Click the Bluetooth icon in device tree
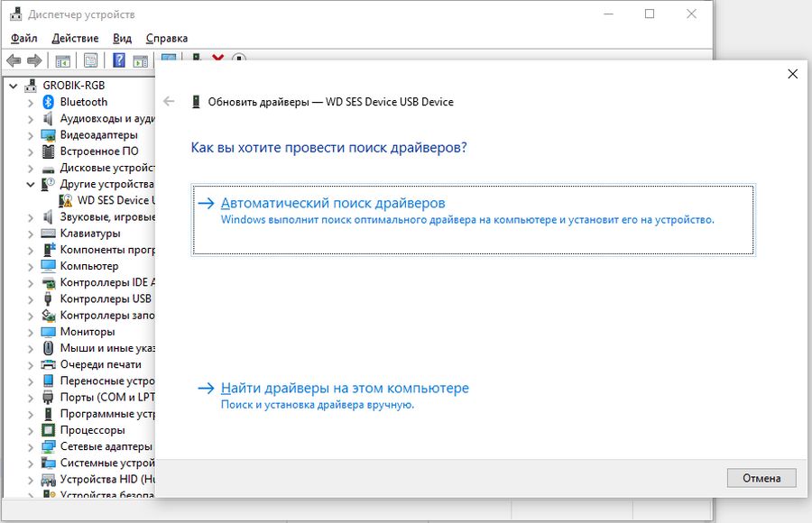Viewport: 812px width, 523px height. 50,102
